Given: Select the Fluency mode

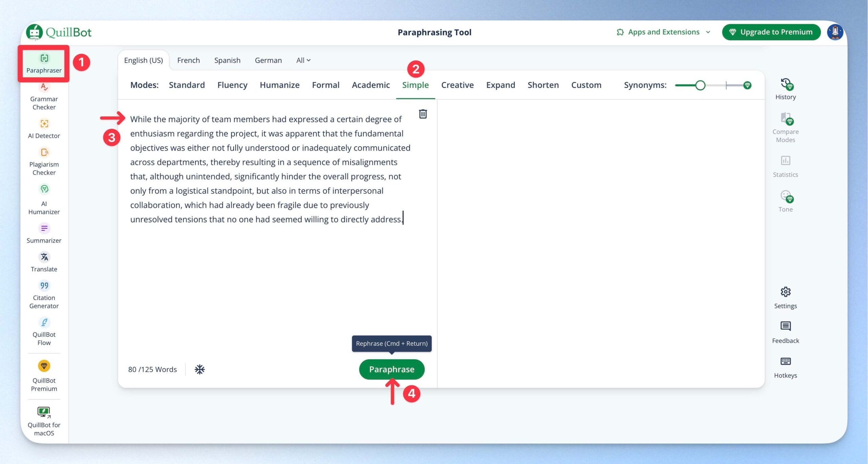Looking at the screenshot, I should tap(232, 85).
